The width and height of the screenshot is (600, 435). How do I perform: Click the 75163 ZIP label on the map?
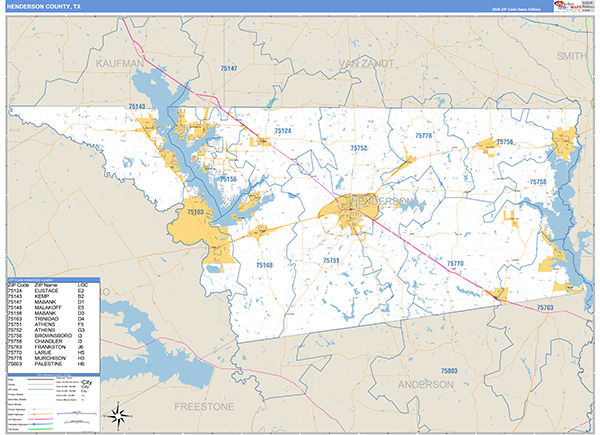(196, 212)
